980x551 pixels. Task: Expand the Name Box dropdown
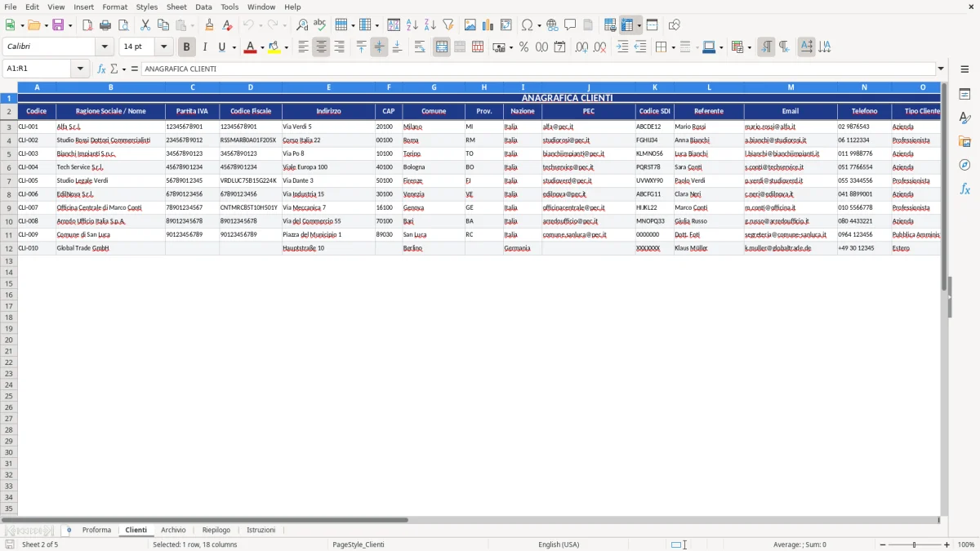click(x=81, y=69)
